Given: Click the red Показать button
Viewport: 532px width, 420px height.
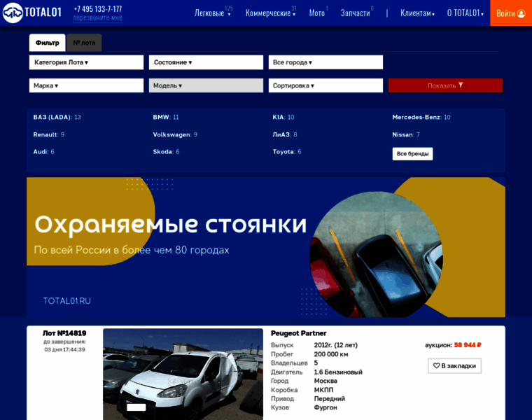Looking at the screenshot, I should (445, 85).
